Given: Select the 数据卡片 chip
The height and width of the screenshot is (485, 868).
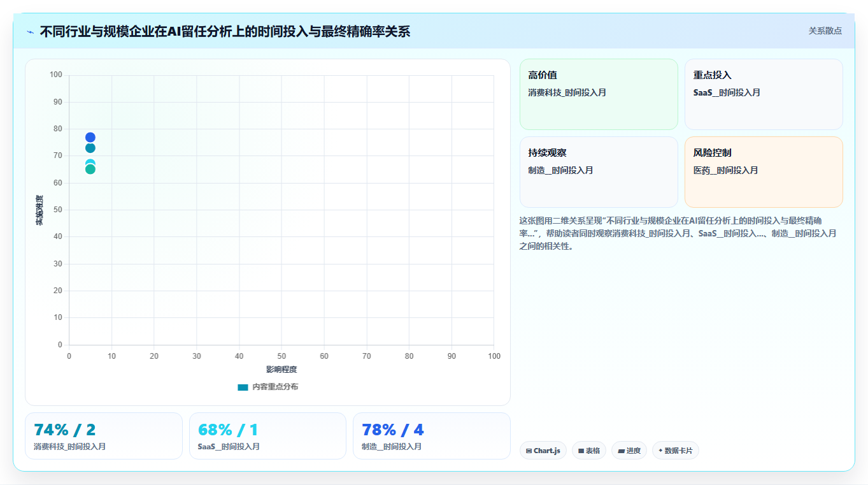Looking at the screenshot, I should (676, 451).
